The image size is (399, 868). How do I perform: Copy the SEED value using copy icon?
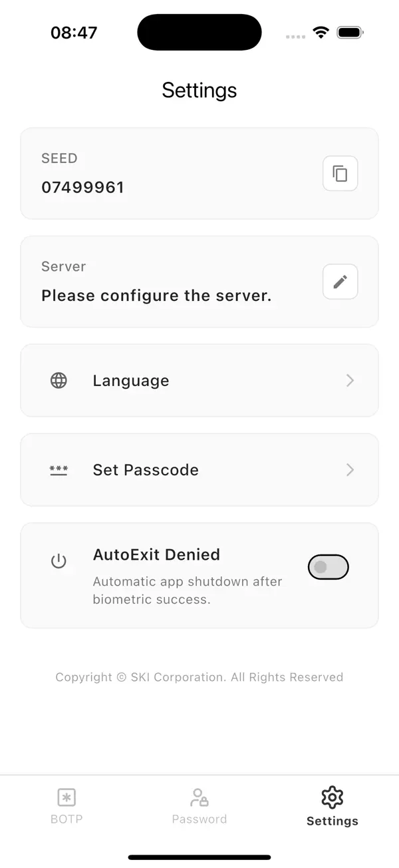point(340,173)
